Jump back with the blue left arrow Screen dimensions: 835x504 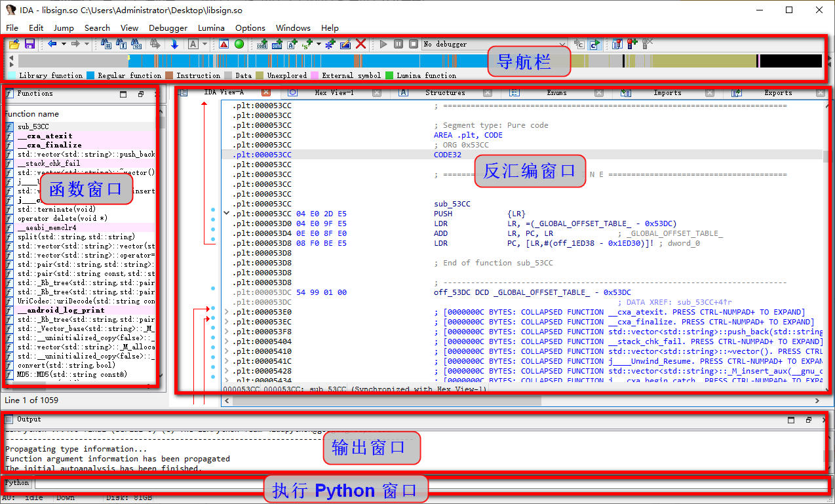coord(52,44)
